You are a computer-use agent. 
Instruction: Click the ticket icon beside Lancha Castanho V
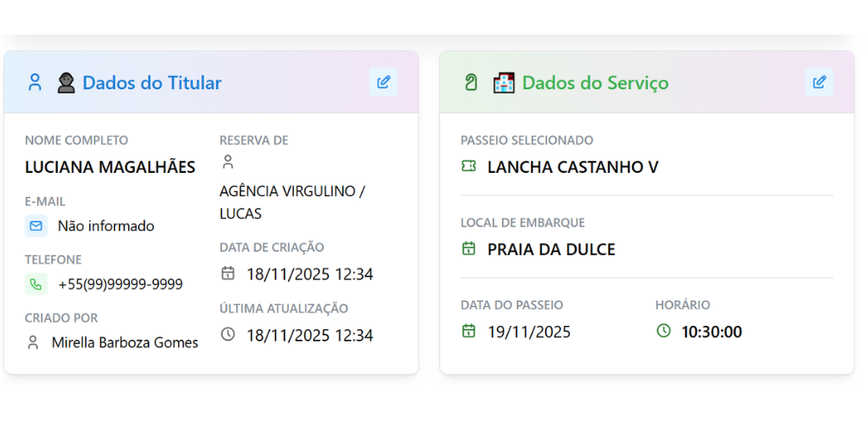(469, 167)
